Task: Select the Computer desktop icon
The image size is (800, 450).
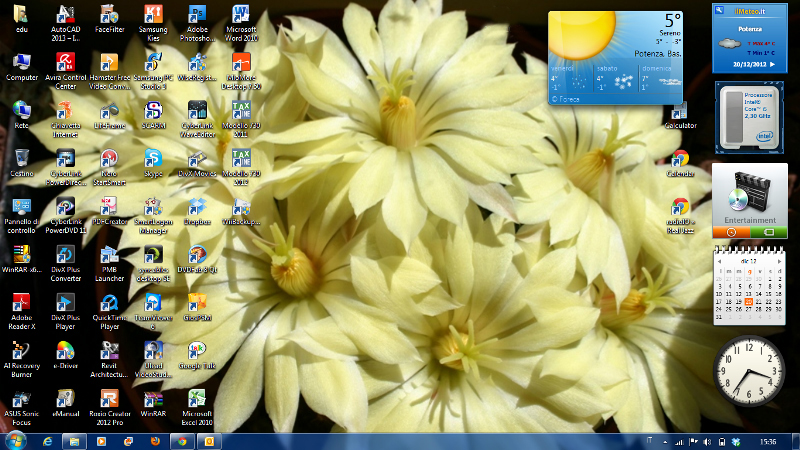Action: tap(21, 67)
